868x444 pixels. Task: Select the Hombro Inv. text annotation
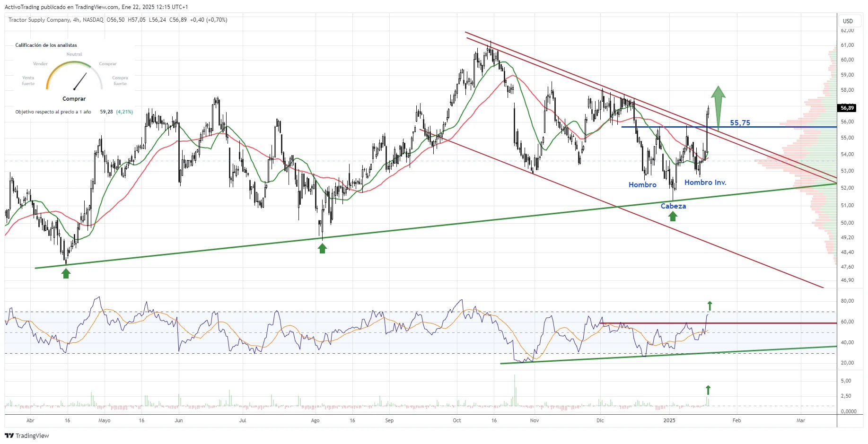click(705, 183)
